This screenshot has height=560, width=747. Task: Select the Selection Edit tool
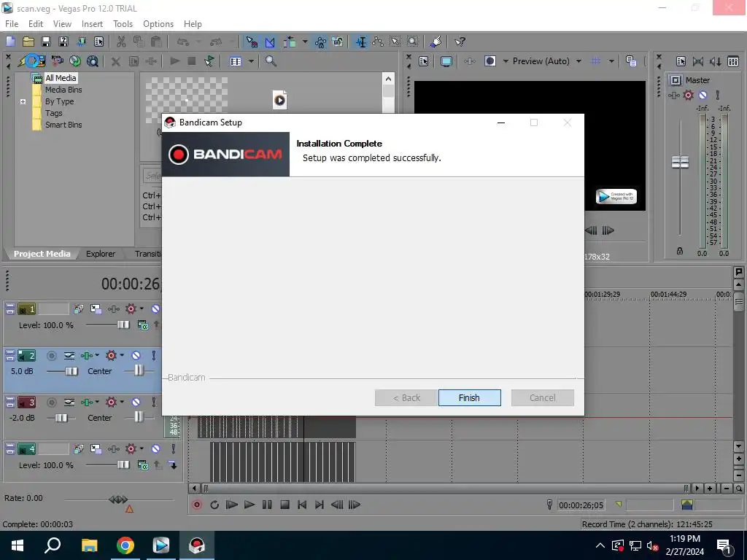click(395, 42)
